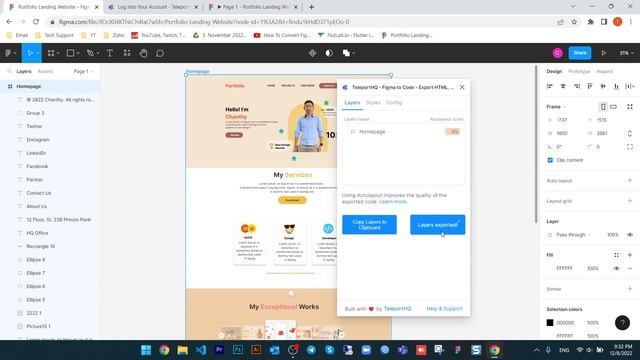640x360 pixels.
Task: Open TeleportHQ link in plugin footer
Action: coord(397,309)
